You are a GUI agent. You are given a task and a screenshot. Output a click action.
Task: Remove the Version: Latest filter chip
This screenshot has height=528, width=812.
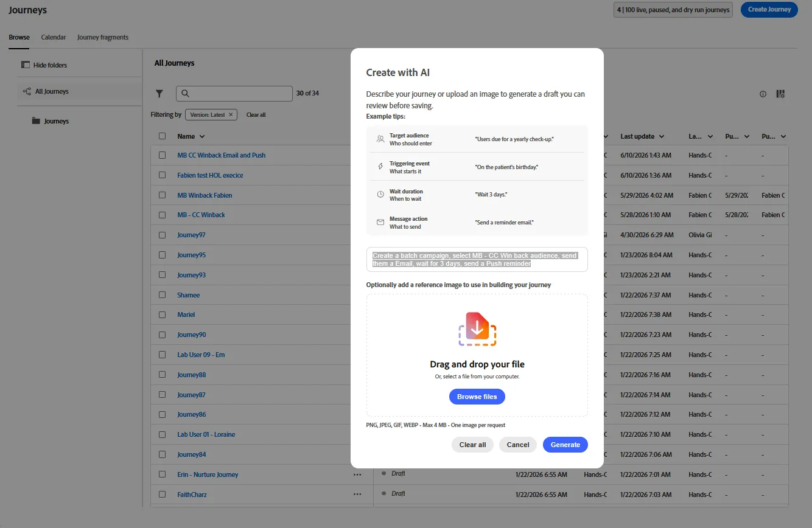tap(231, 114)
